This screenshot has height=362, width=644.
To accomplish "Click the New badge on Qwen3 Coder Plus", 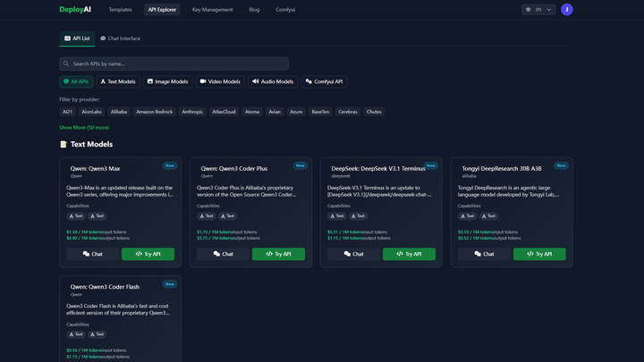I will [301, 166].
